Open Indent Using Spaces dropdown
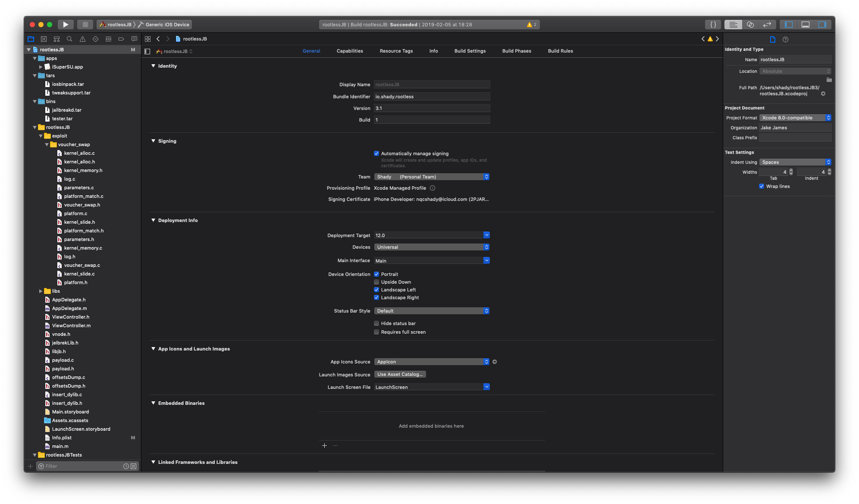Viewport: 859px width, 504px height. (795, 162)
